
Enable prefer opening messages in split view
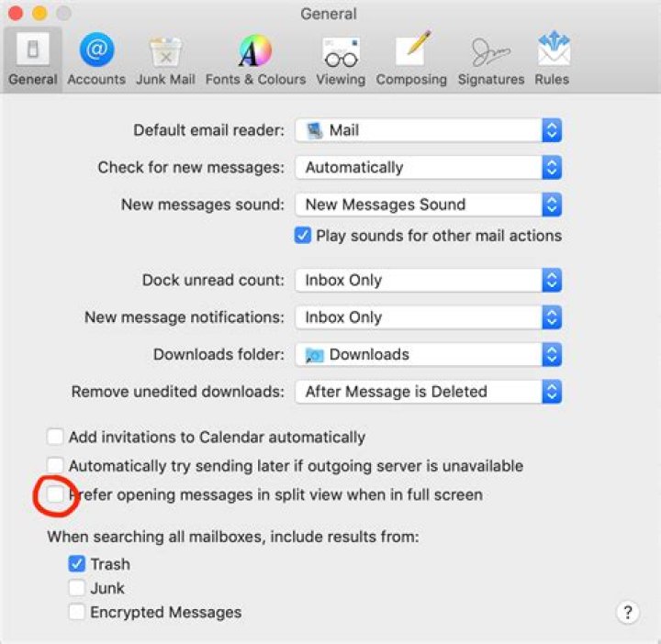56,495
